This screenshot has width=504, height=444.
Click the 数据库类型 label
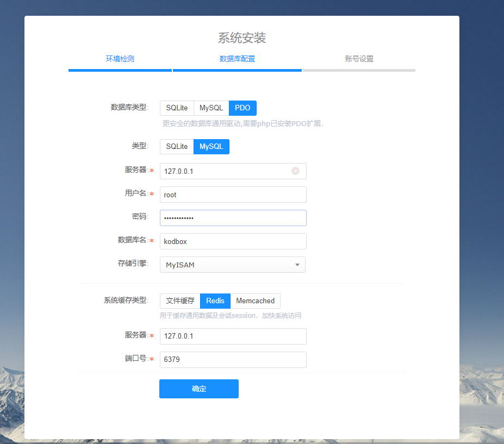128,107
